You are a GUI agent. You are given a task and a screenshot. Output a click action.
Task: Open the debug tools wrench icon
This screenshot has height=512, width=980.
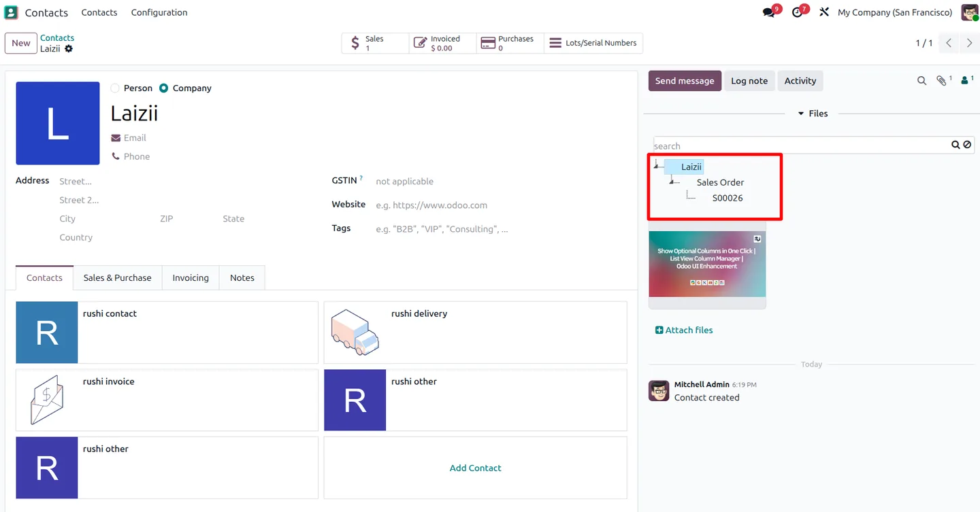pyautogui.click(x=824, y=12)
